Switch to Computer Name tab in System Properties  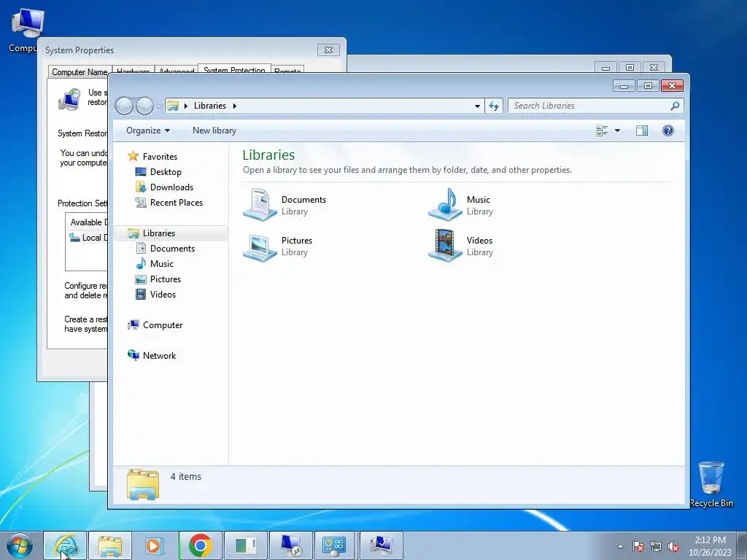80,72
